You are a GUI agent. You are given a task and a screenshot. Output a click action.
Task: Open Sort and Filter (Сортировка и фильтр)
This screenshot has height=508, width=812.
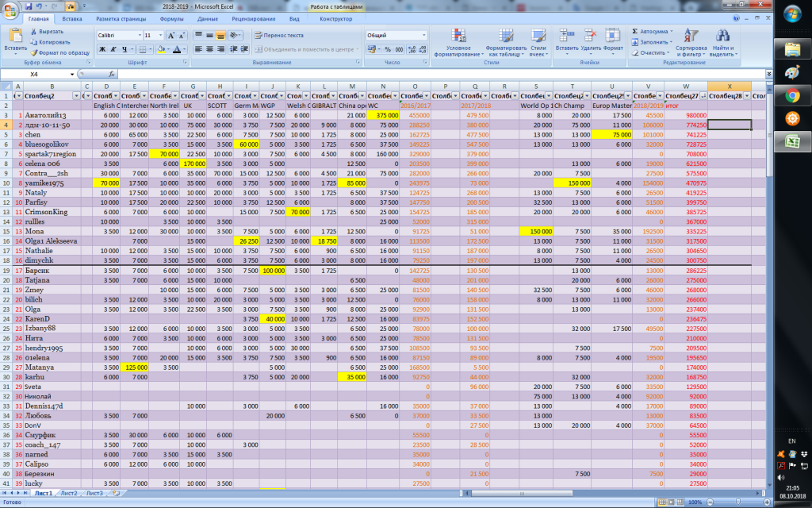691,36
